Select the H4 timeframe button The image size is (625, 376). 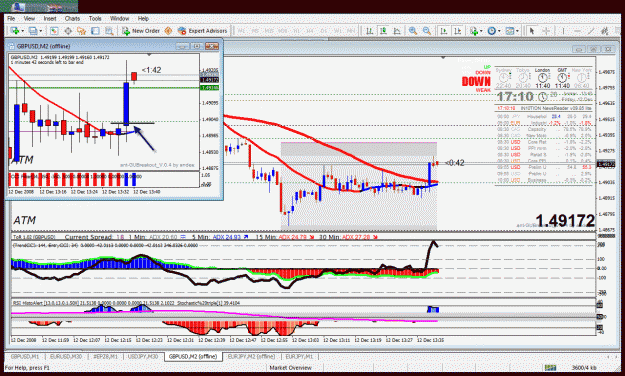click(x=310, y=31)
